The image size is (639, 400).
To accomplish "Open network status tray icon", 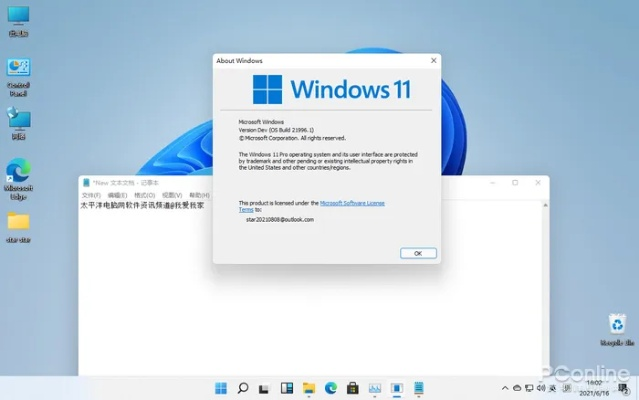I will (529, 388).
